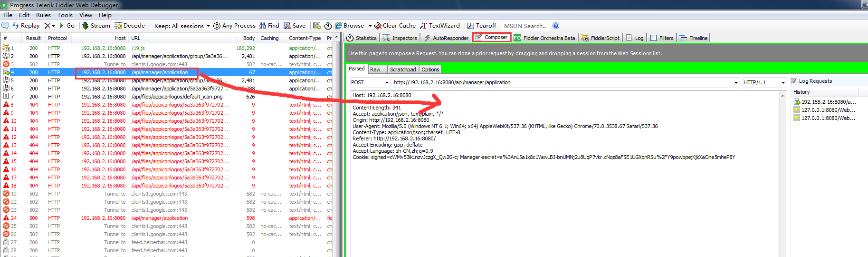This screenshot has height=257, width=868.
Task: Select session 27 feed.helperbar.com tunnel
Action: click(x=166, y=242)
